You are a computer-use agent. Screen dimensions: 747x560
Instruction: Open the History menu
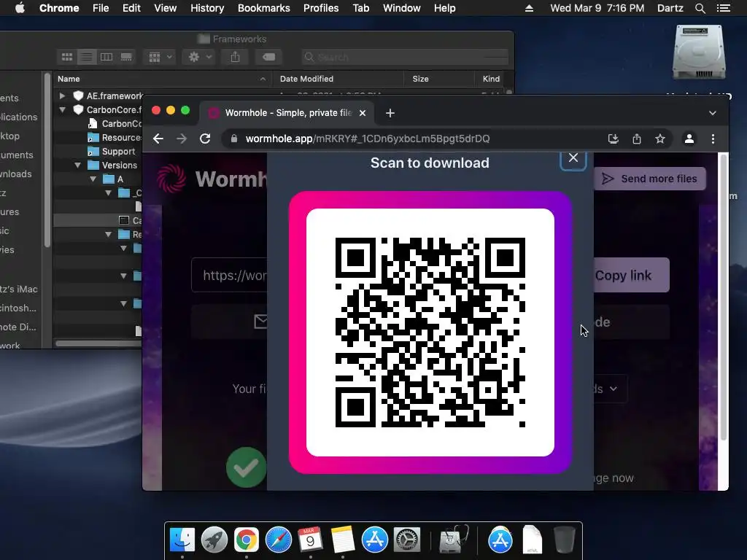[x=207, y=8]
